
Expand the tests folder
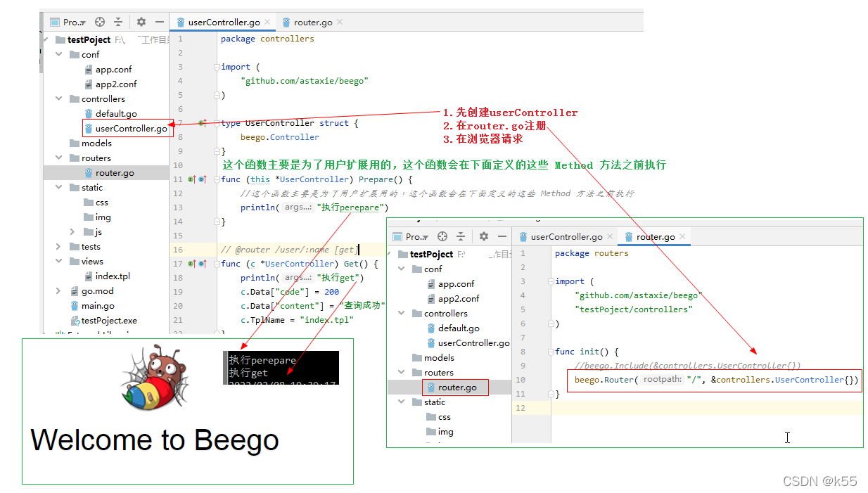point(58,246)
